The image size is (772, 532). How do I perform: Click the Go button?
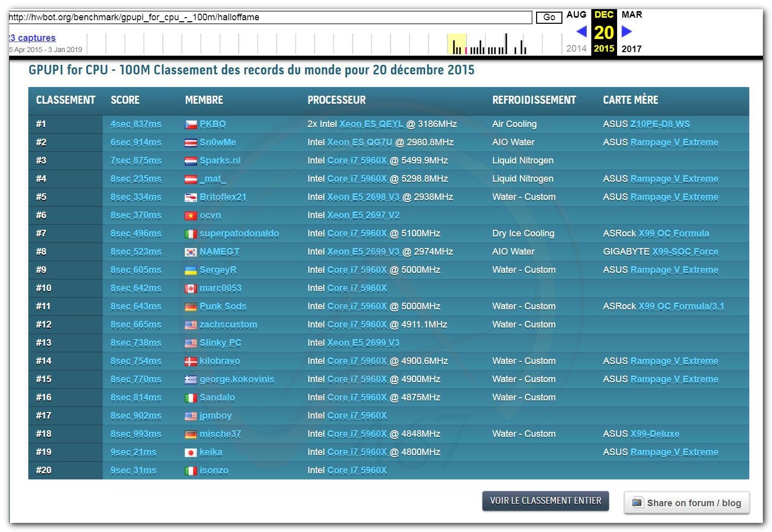click(549, 17)
